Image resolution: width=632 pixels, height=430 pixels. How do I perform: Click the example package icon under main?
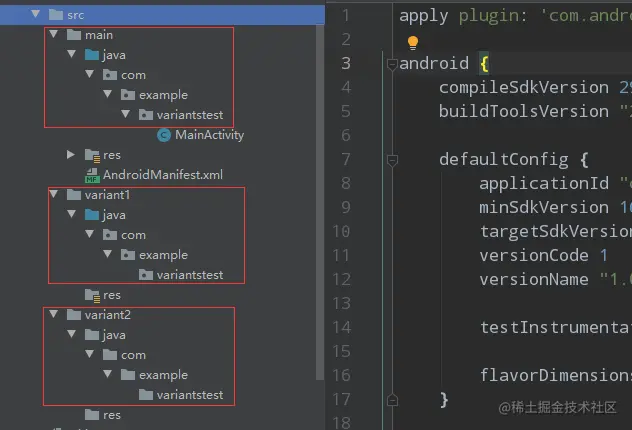[128, 95]
